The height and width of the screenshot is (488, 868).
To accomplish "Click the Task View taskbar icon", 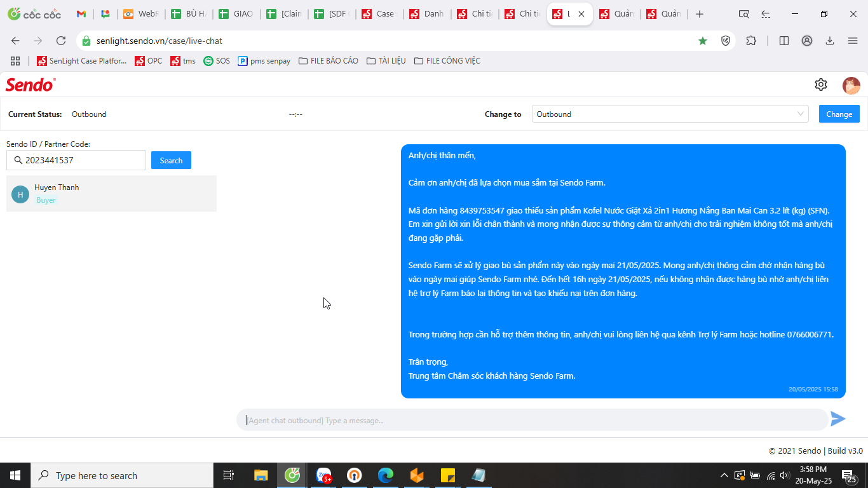I will point(229,475).
